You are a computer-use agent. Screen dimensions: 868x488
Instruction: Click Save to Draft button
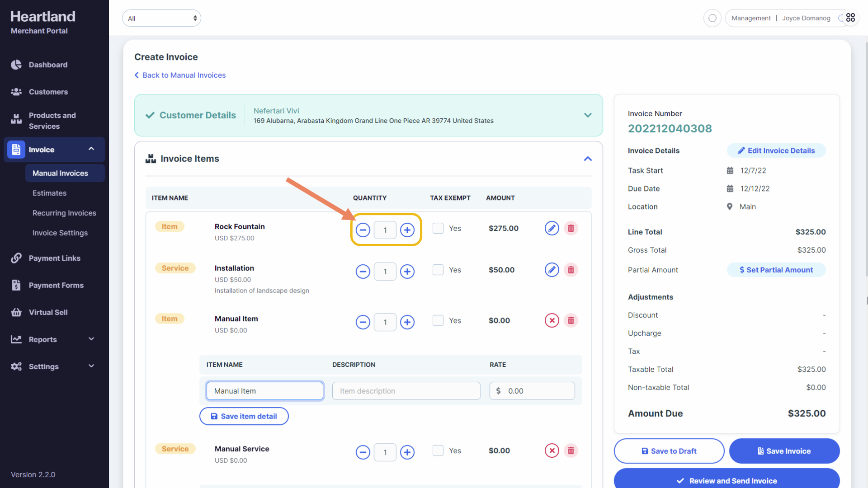[669, 451]
